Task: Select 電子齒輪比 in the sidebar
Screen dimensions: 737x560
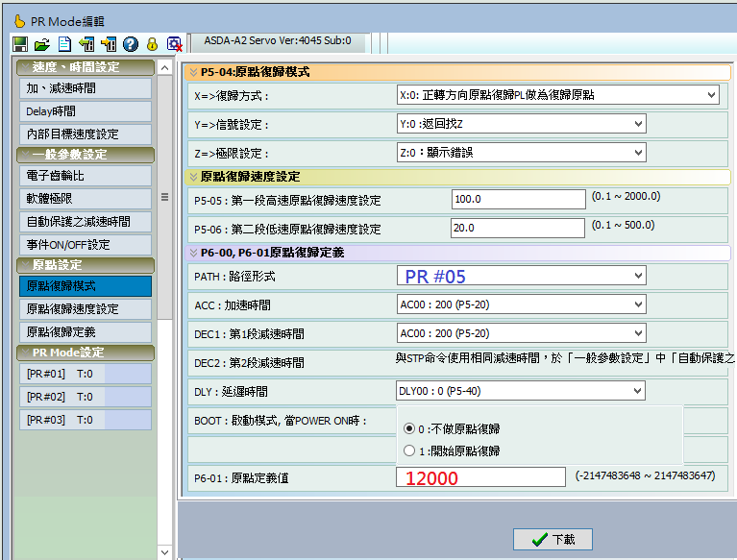Action: click(x=85, y=176)
